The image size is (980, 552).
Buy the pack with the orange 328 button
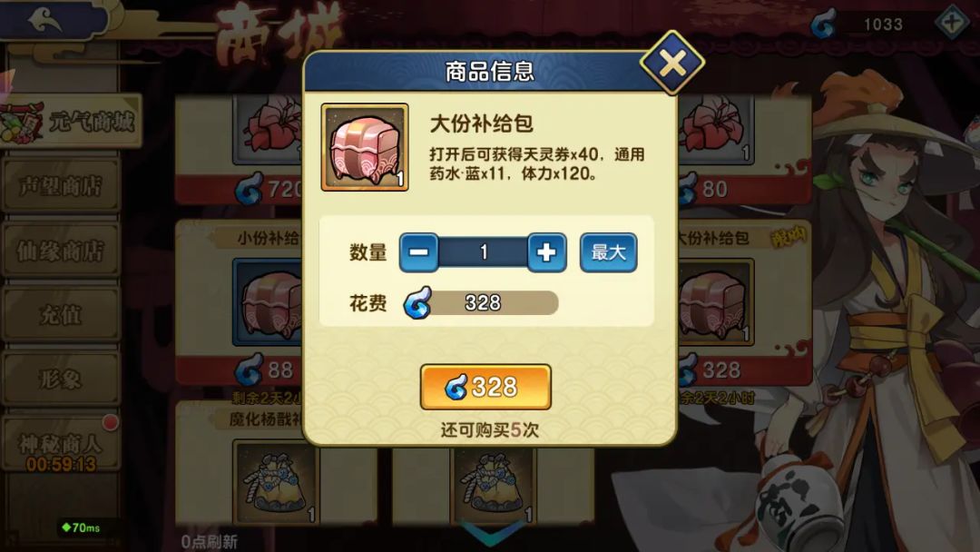pos(485,387)
